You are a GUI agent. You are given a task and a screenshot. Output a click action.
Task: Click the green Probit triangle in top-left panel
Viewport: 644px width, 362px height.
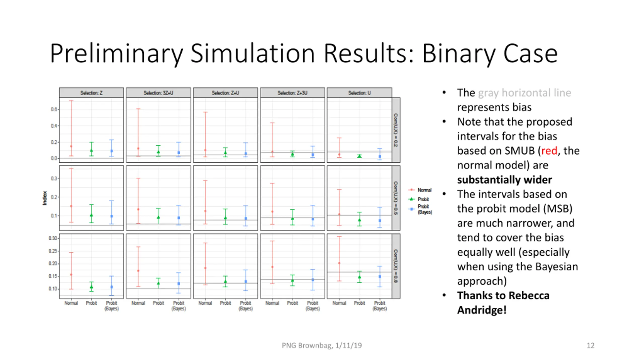click(x=92, y=151)
